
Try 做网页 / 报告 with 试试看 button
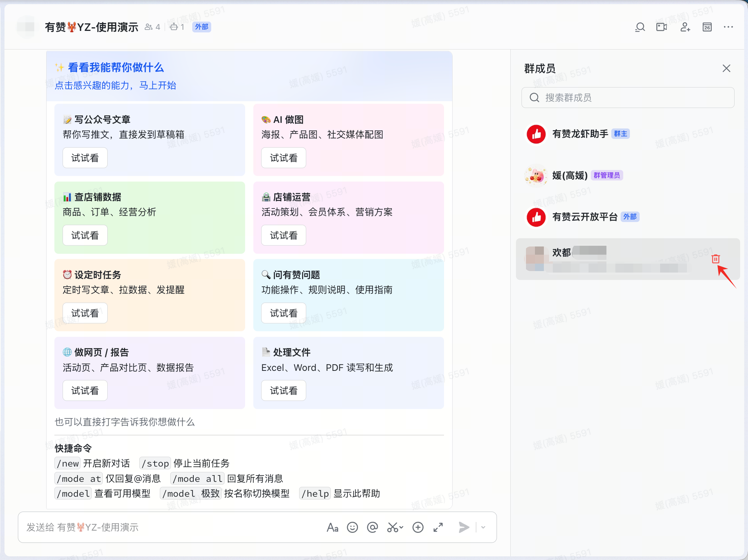85,391
